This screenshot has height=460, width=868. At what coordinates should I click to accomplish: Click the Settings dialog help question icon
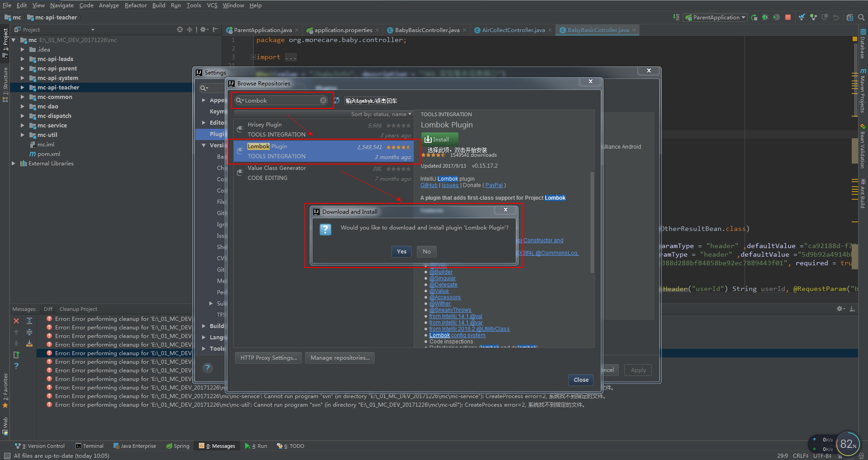pos(208,368)
